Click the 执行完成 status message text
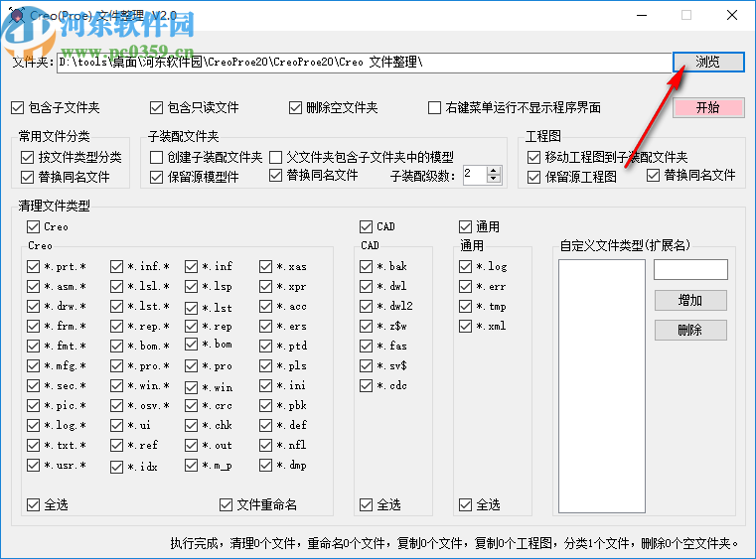 tap(454, 543)
